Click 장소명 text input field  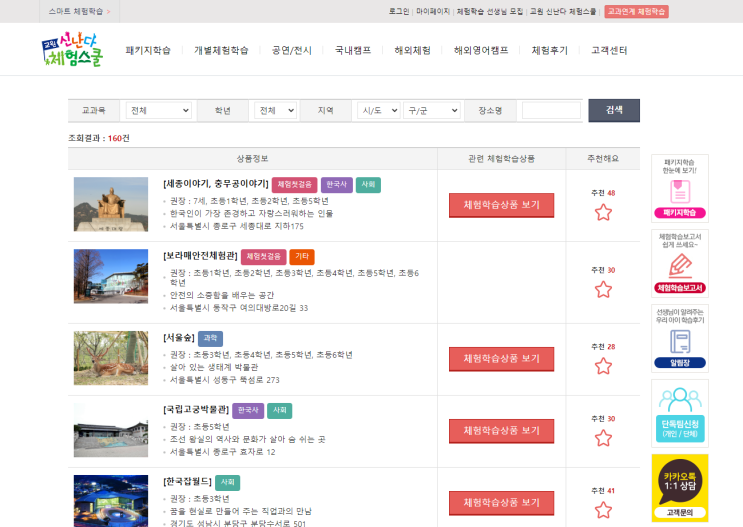pos(551,110)
